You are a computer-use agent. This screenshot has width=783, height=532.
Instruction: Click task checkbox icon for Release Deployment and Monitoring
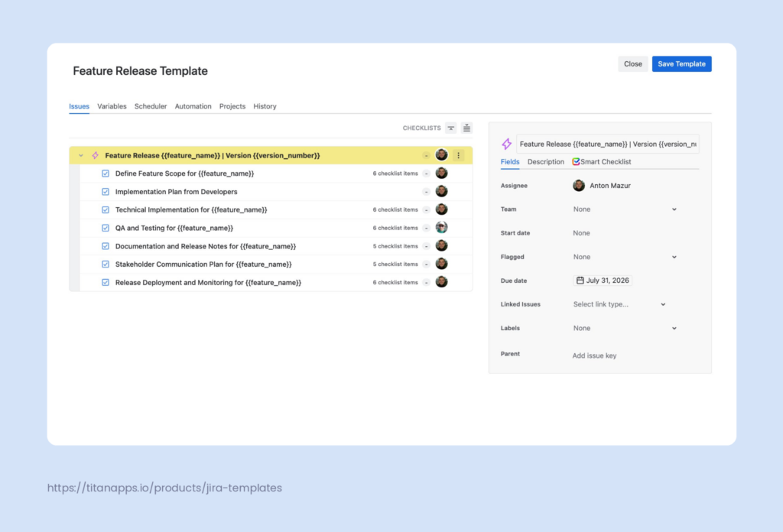point(106,283)
